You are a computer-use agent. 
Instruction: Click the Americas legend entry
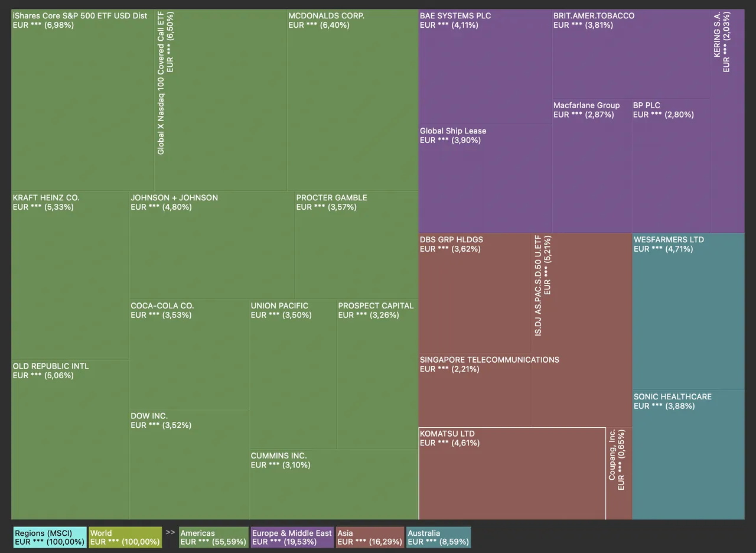[214, 538]
